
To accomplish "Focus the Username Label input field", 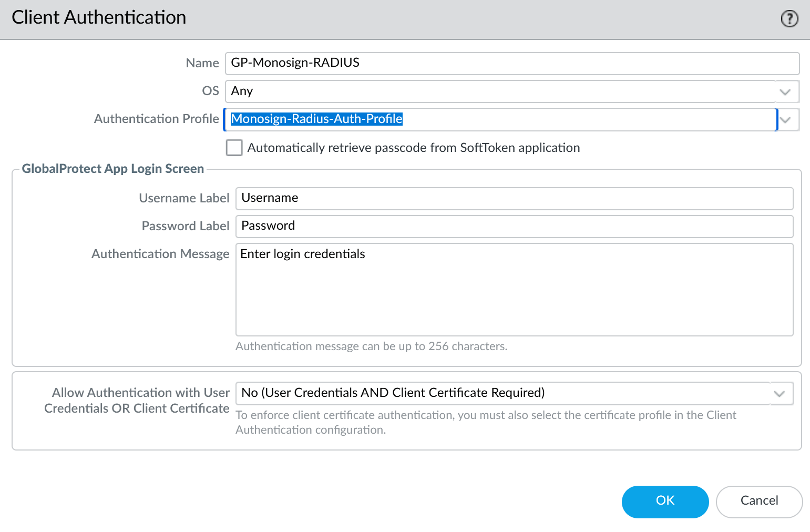I will click(514, 198).
